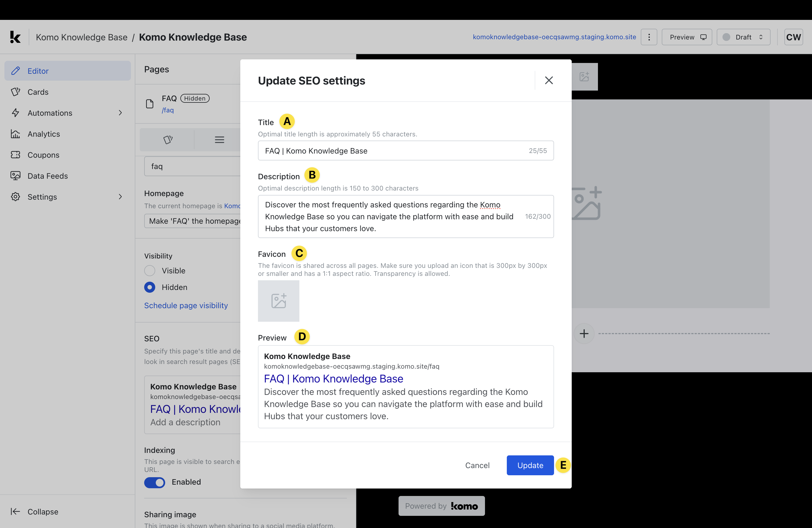This screenshot has height=528, width=812.
Task: Go to Coupons in the sidebar
Action: (x=43, y=155)
